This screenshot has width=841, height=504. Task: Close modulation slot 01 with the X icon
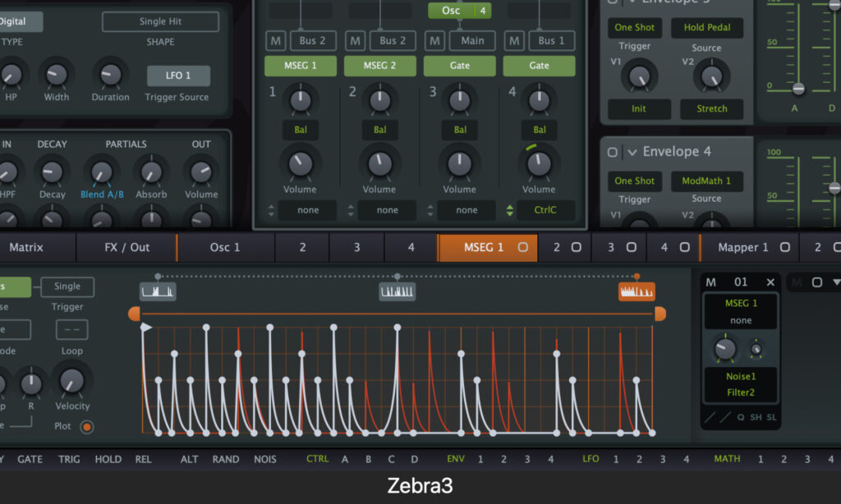770,282
